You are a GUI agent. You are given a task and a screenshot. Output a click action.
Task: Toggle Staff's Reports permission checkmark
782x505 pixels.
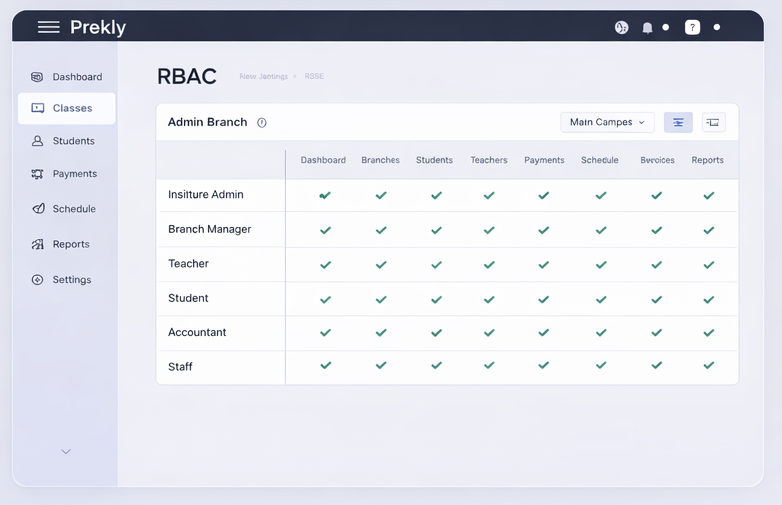coord(708,366)
